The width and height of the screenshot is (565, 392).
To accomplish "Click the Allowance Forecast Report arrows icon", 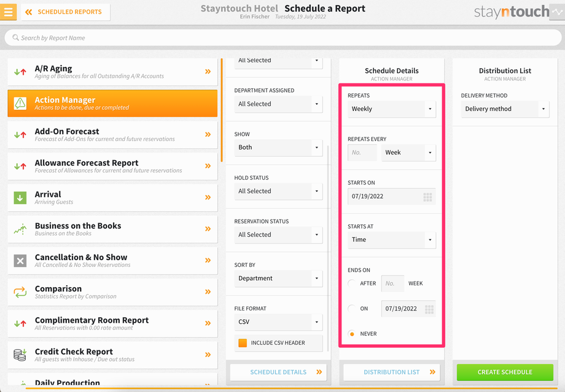I will [x=20, y=166].
